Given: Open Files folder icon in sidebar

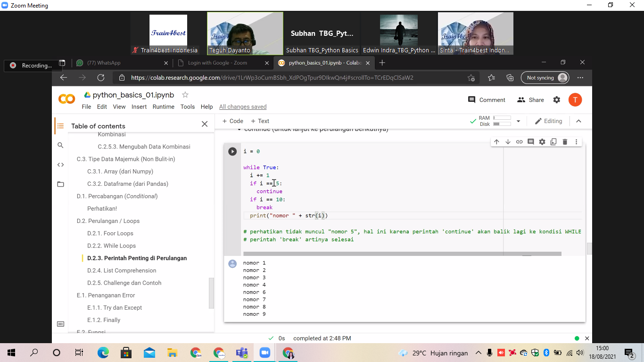Looking at the screenshot, I should [60, 184].
